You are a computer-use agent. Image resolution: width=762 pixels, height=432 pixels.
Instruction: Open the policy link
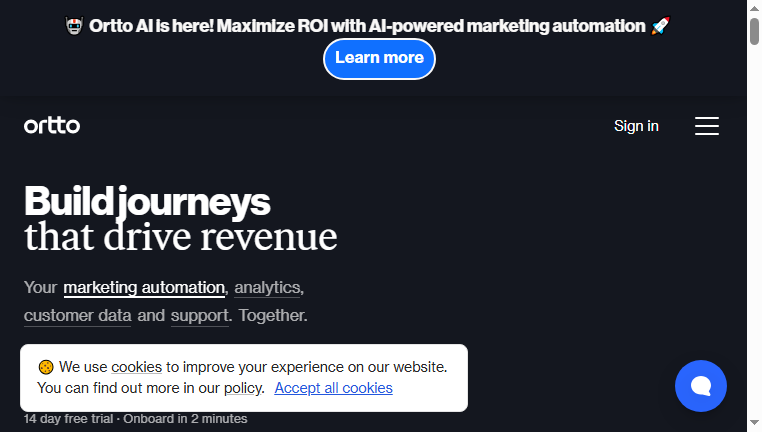point(243,388)
